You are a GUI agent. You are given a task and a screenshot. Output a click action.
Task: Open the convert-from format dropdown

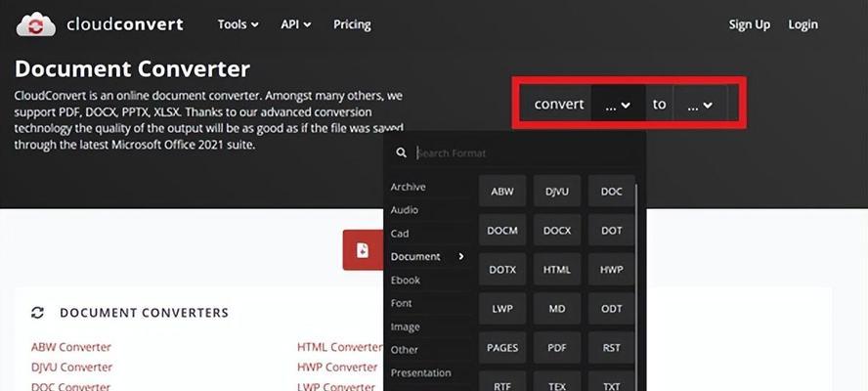click(x=618, y=105)
